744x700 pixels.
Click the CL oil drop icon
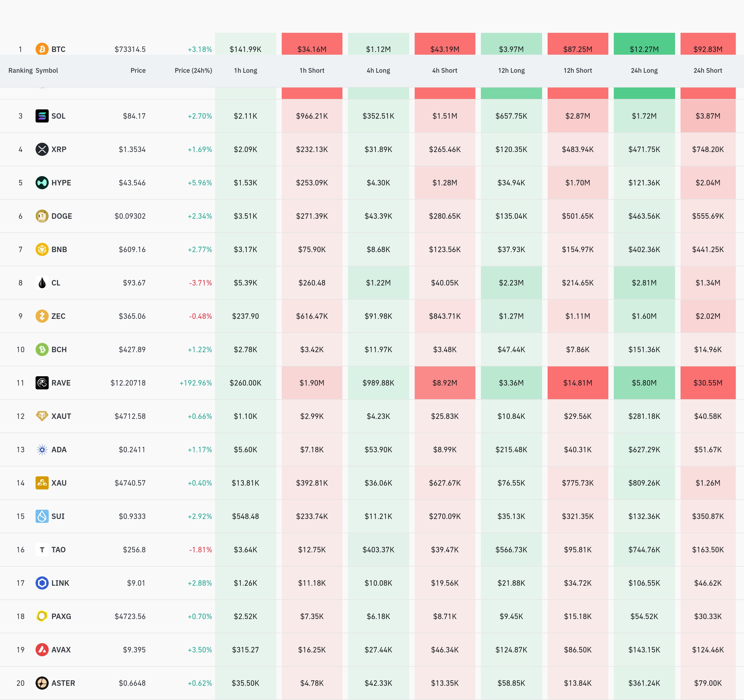42,283
